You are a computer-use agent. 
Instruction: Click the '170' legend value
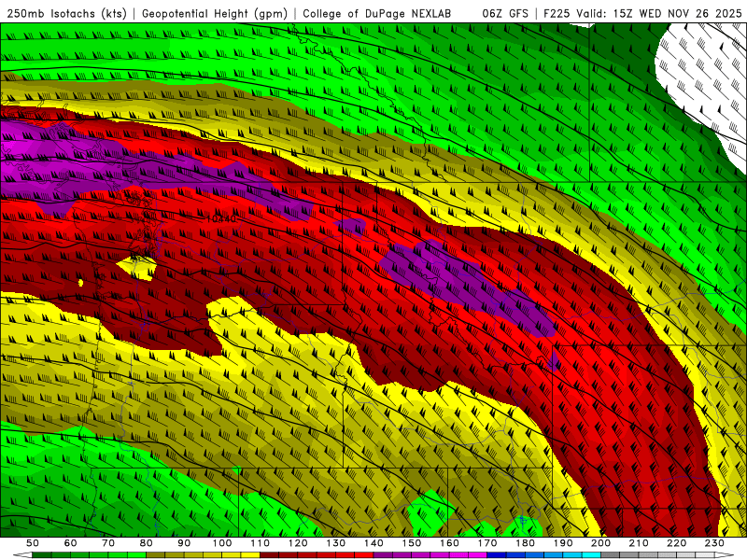pos(487,543)
